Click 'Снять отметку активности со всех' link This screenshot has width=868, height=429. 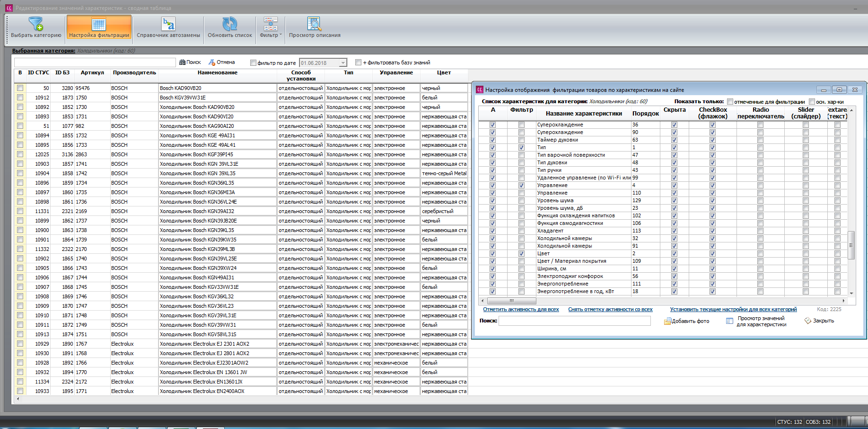(x=610, y=309)
